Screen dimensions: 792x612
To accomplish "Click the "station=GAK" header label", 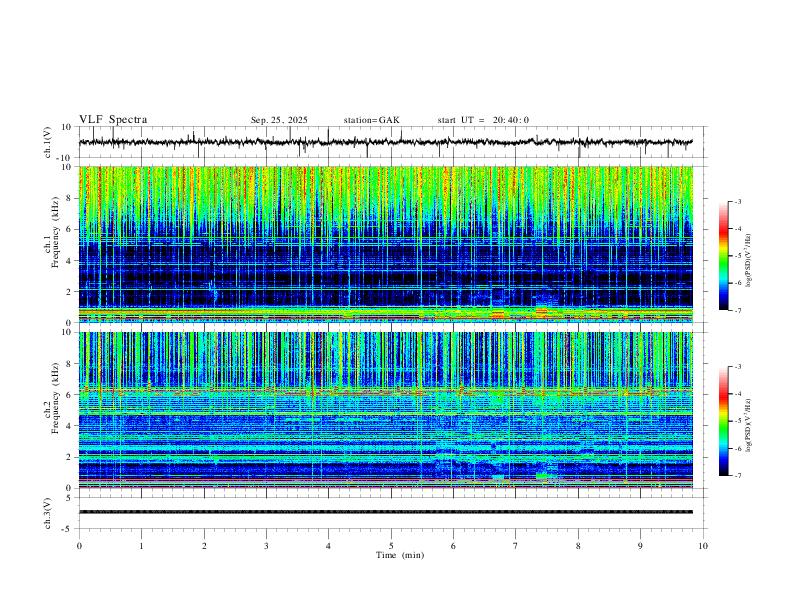I will click(371, 120).
